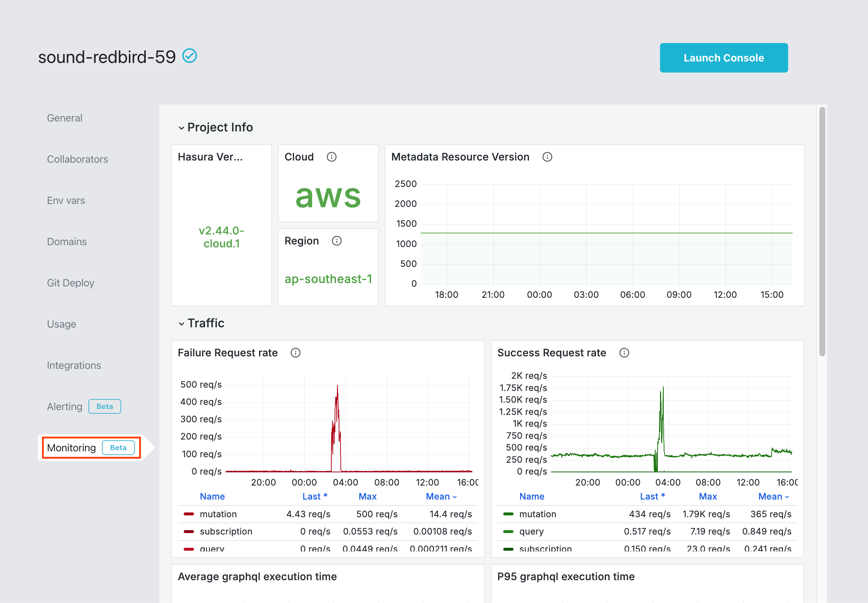Click the green query legend marker
The width and height of the screenshot is (868, 603).
click(509, 531)
